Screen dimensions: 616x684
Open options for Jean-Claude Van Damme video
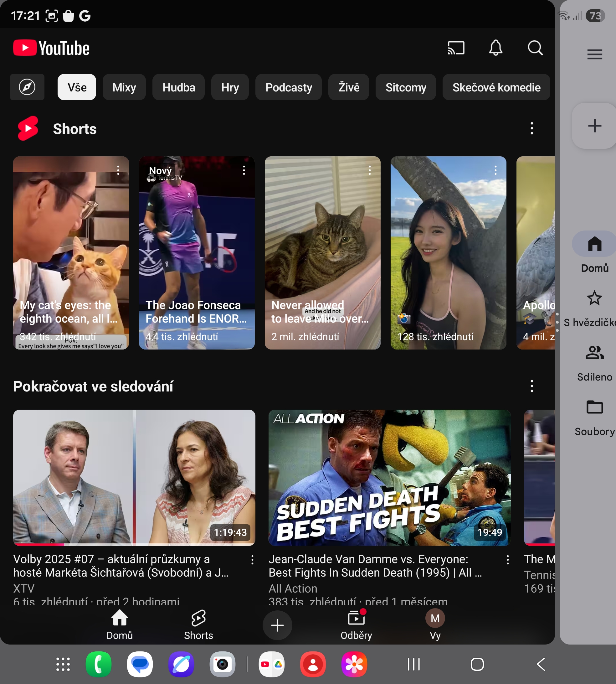pyautogui.click(x=508, y=560)
